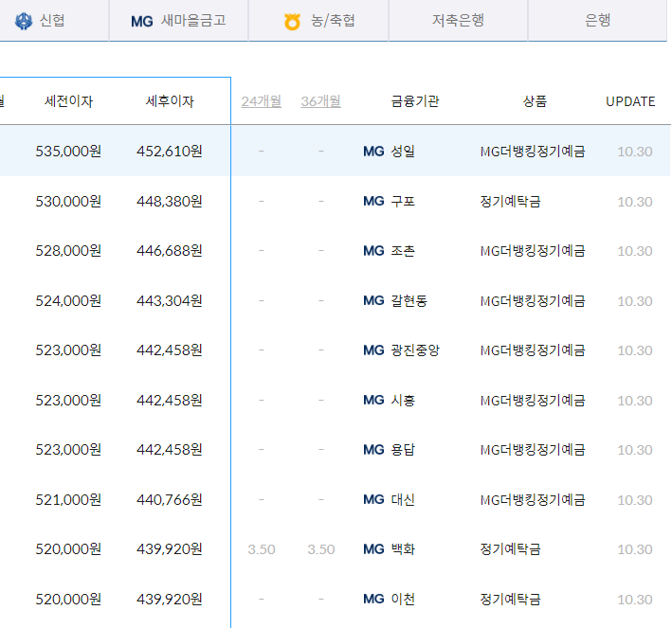Click 528,000원 pre-tax interest value
The height and width of the screenshot is (628, 672).
coord(68,251)
